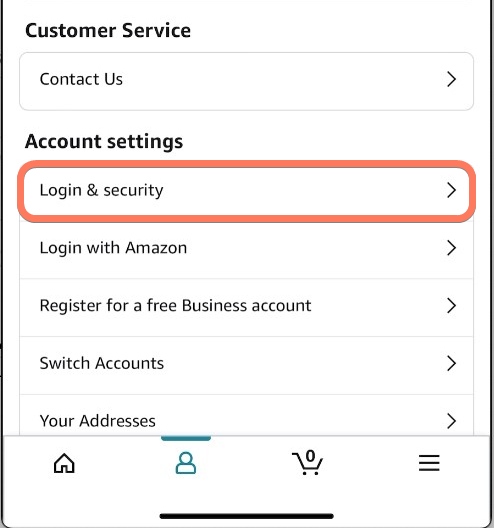This screenshot has width=494, height=528.
Task: Open the hamburger menu icon
Action: [x=429, y=463]
